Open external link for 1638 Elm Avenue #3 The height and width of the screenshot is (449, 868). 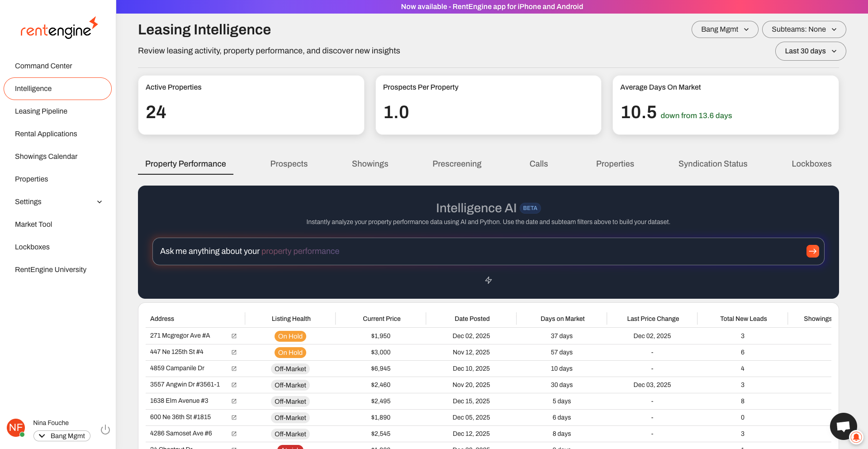click(234, 401)
